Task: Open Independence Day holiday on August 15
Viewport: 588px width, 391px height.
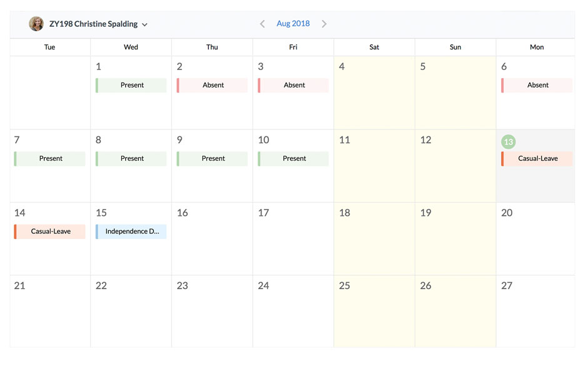Action: click(x=131, y=231)
